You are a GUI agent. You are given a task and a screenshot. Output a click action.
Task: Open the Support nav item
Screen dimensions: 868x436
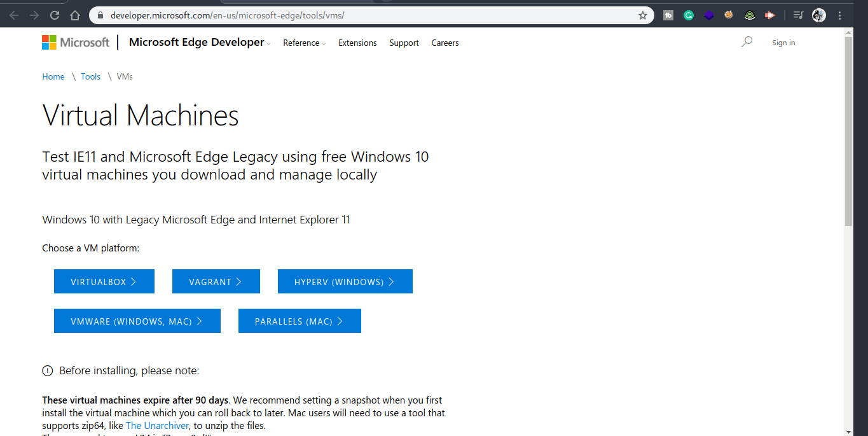click(404, 43)
